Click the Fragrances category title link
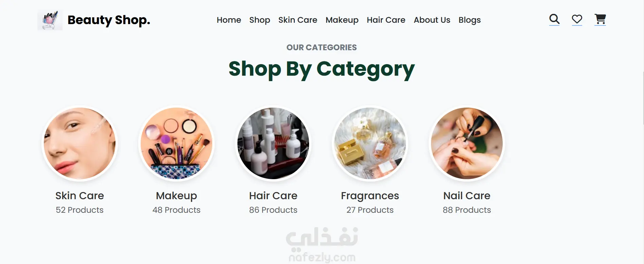This screenshot has height=264, width=644. coord(370,196)
